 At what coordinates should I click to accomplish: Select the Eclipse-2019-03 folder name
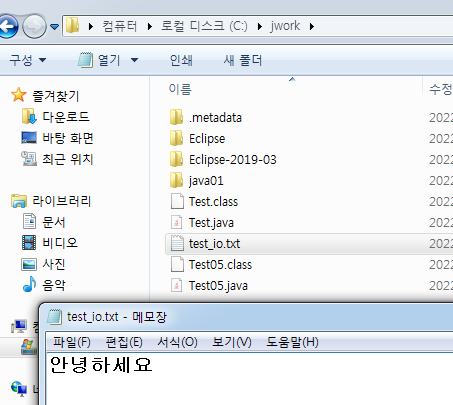(233, 160)
